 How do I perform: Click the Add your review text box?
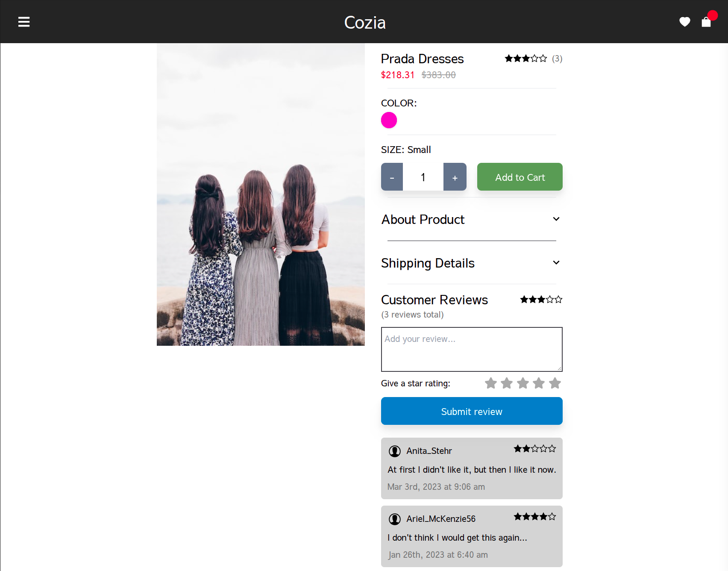[472, 349]
